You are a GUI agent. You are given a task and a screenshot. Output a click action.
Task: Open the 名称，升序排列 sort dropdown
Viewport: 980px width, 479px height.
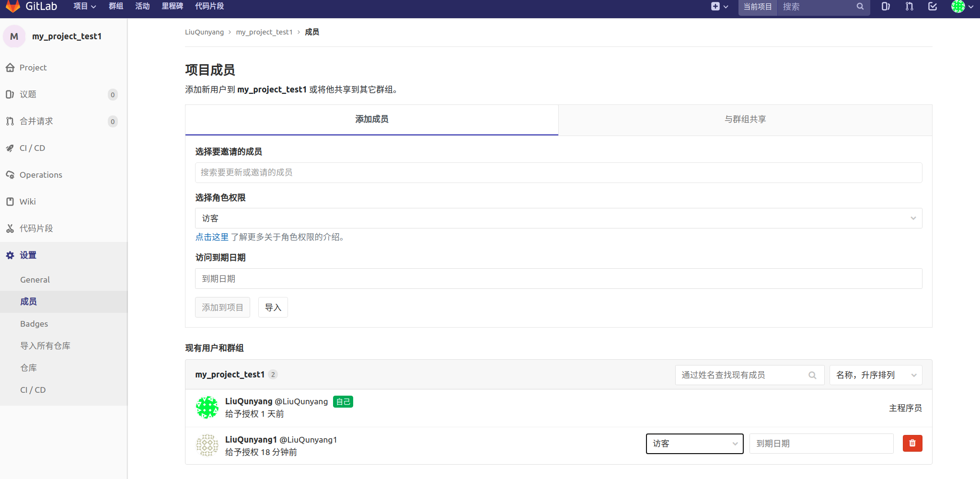pyautogui.click(x=875, y=375)
